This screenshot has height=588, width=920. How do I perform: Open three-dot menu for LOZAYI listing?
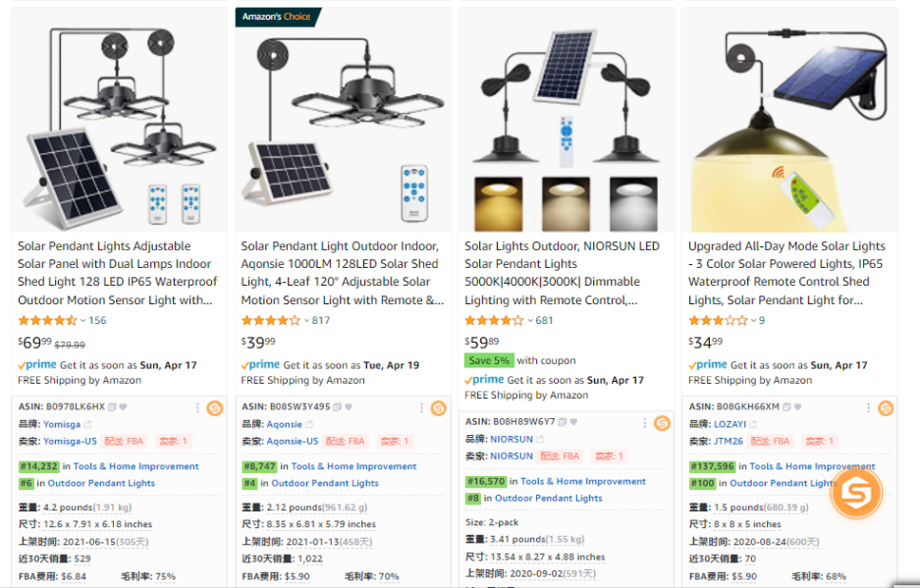pos(868,407)
